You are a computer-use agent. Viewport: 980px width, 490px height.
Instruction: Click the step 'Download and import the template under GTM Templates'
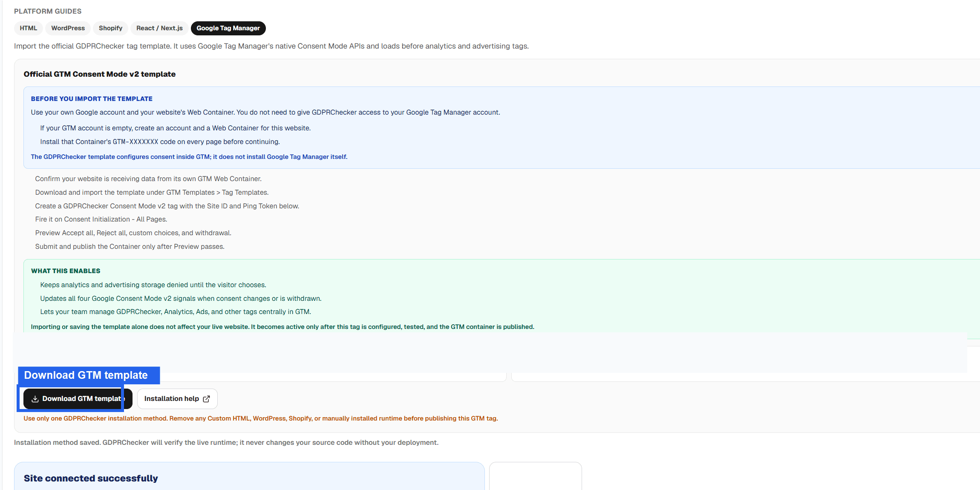pyautogui.click(x=152, y=193)
